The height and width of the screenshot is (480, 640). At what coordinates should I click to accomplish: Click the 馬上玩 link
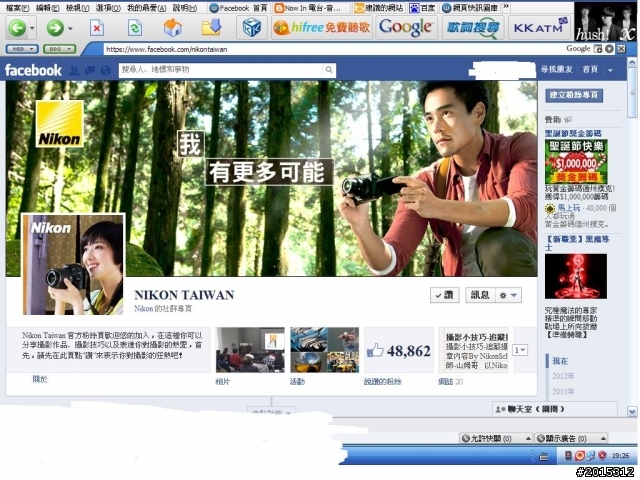(x=569, y=208)
